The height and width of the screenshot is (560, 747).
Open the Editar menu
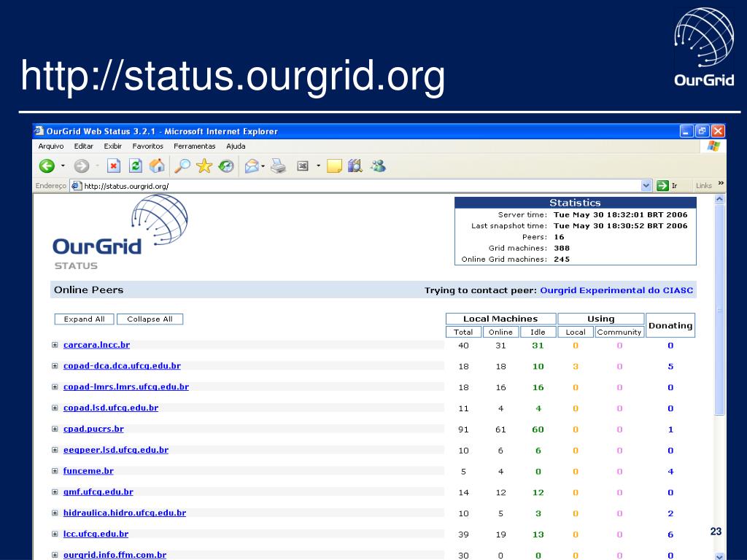tap(83, 146)
